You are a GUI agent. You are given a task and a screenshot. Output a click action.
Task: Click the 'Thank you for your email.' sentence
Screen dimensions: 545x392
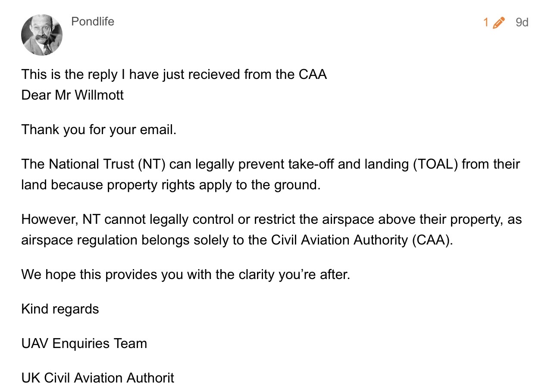99,129
